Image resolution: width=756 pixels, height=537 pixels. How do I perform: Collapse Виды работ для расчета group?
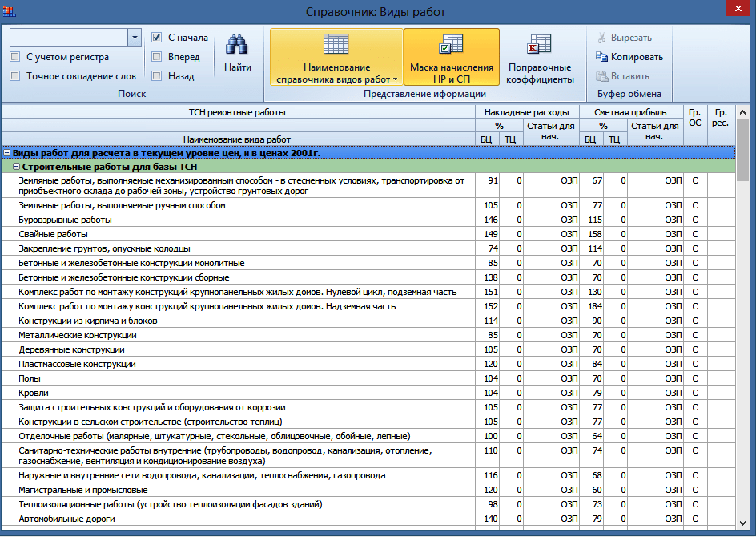coord(6,153)
